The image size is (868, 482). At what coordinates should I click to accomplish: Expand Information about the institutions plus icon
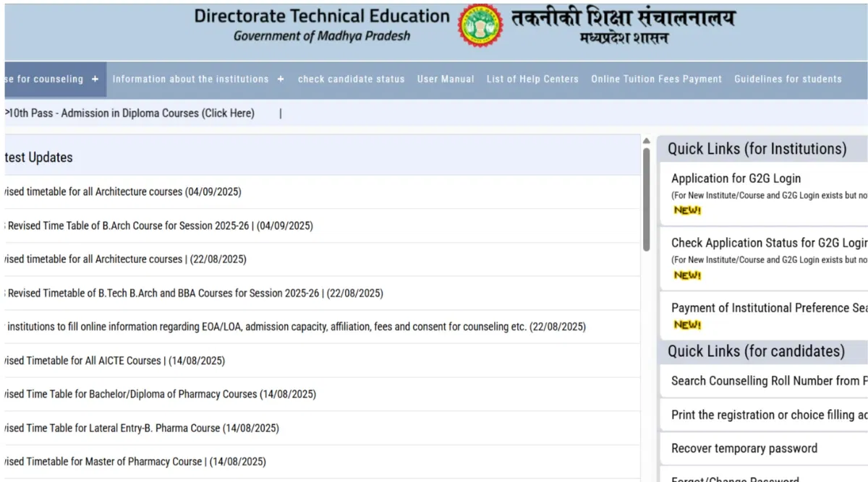[281, 79]
